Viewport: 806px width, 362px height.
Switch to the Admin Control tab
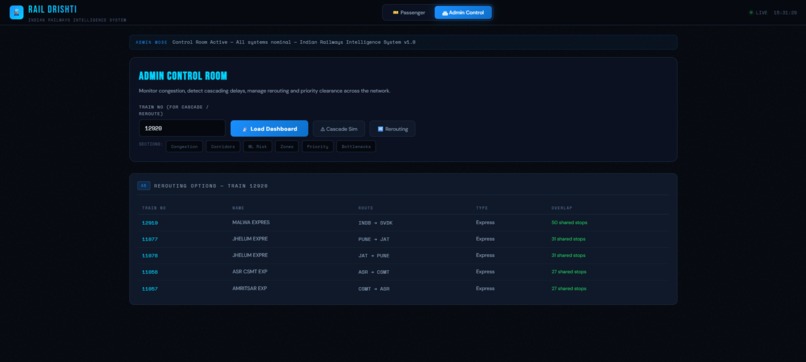(x=463, y=12)
